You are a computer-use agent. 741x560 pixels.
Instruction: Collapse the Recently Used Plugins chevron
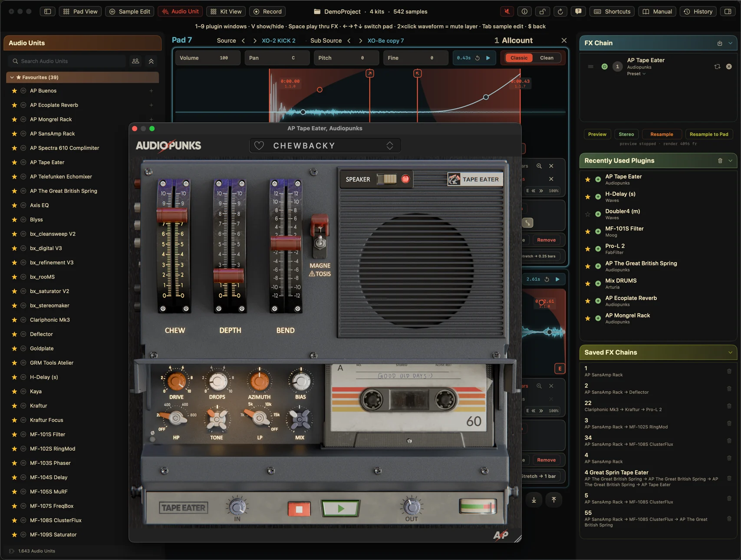pyautogui.click(x=730, y=161)
